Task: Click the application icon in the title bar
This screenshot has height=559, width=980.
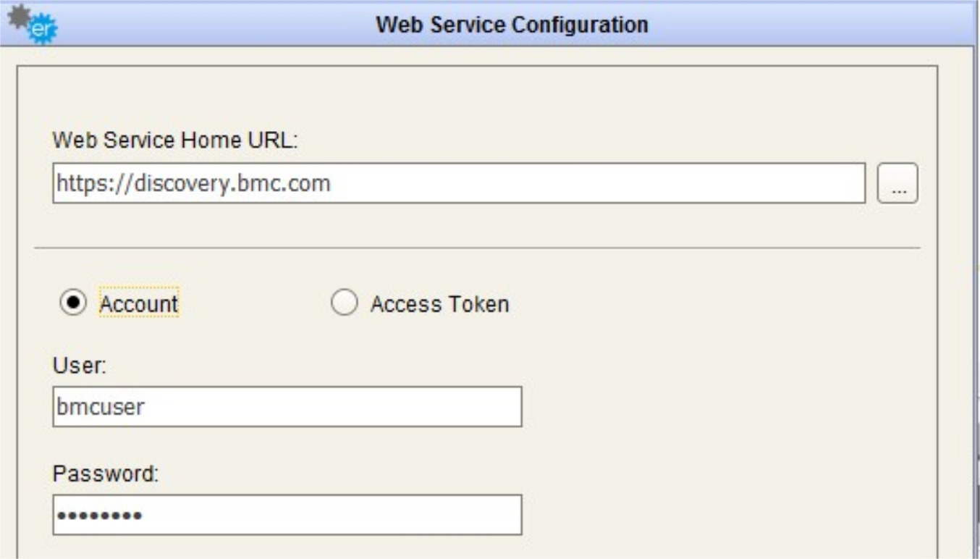Action: click(x=31, y=24)
